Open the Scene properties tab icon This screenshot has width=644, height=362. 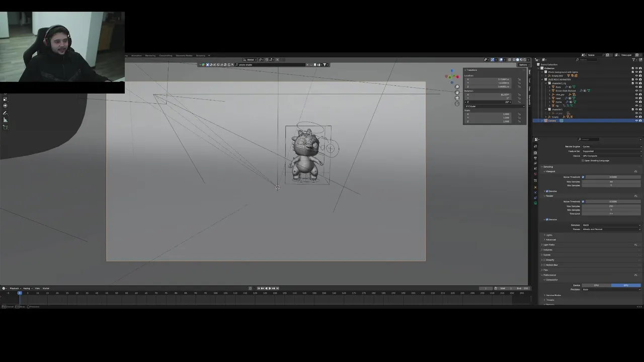pyautogui.click(x=535, y=168)
